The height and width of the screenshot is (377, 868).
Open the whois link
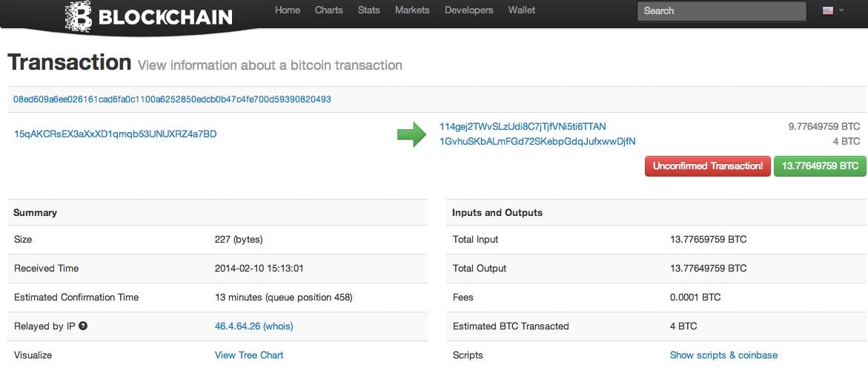point(279,326)
